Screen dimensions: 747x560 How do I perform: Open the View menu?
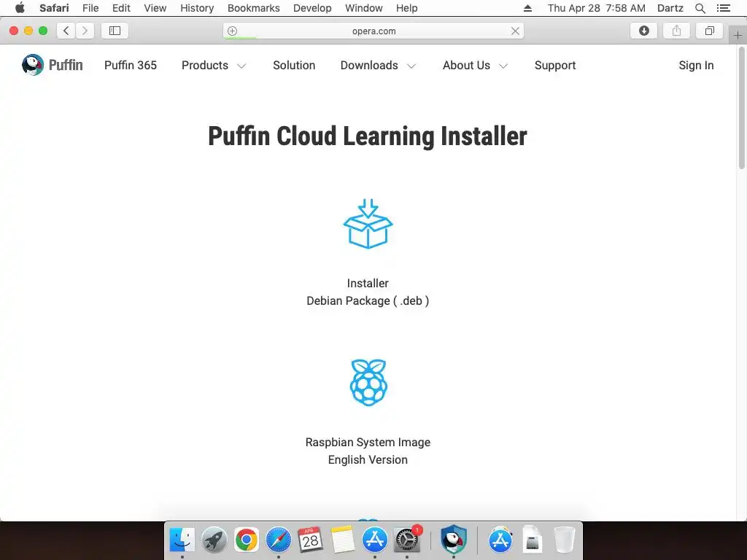point(155,8)
